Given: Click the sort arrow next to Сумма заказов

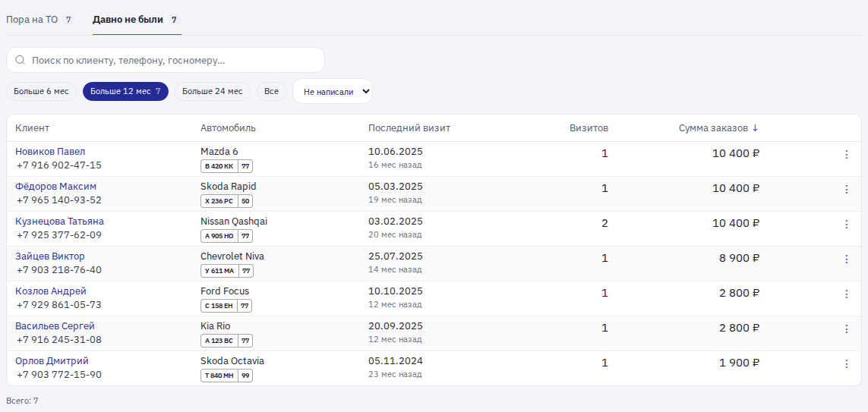Looking at the screenshot, I should pyautogui.click(x=755, y=128).
